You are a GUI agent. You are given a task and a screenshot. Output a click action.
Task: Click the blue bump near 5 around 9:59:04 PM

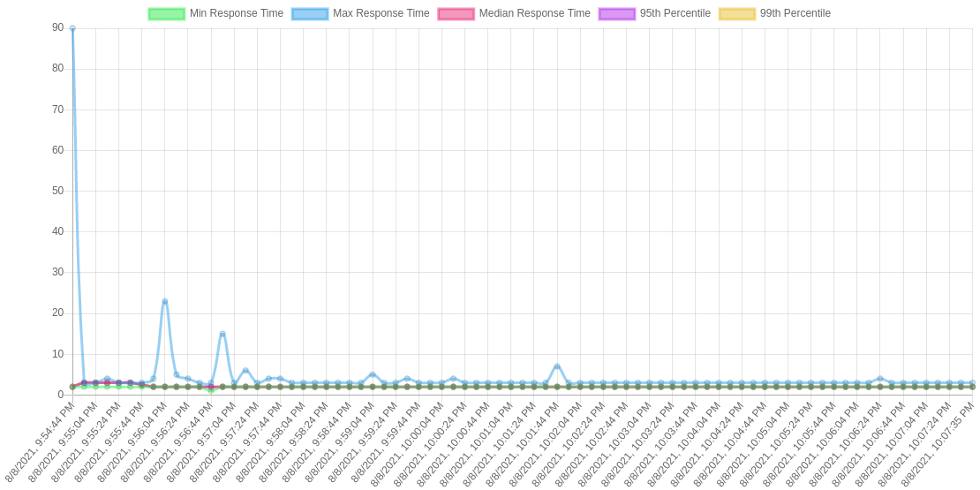pyautogui.click(x=373, y=374)
